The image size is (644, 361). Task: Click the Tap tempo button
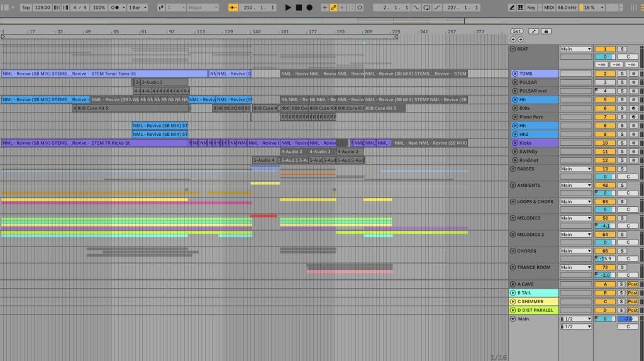(x=26, y=8)
